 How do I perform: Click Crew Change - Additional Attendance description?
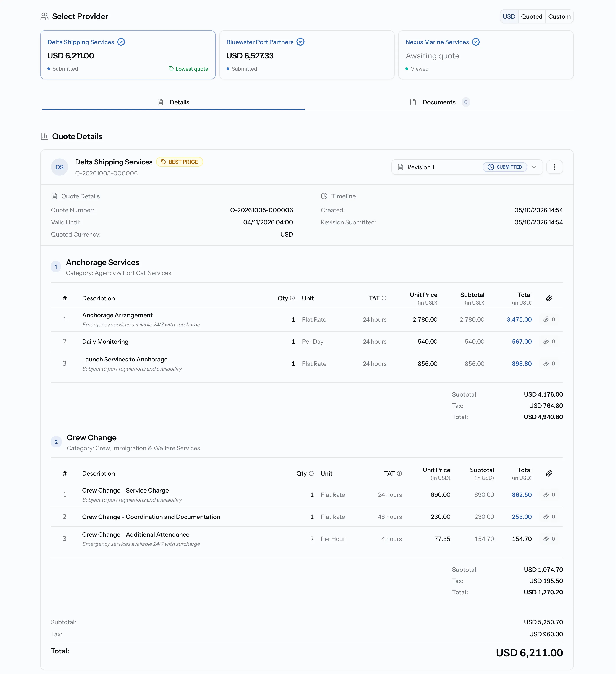click(136, 534)
